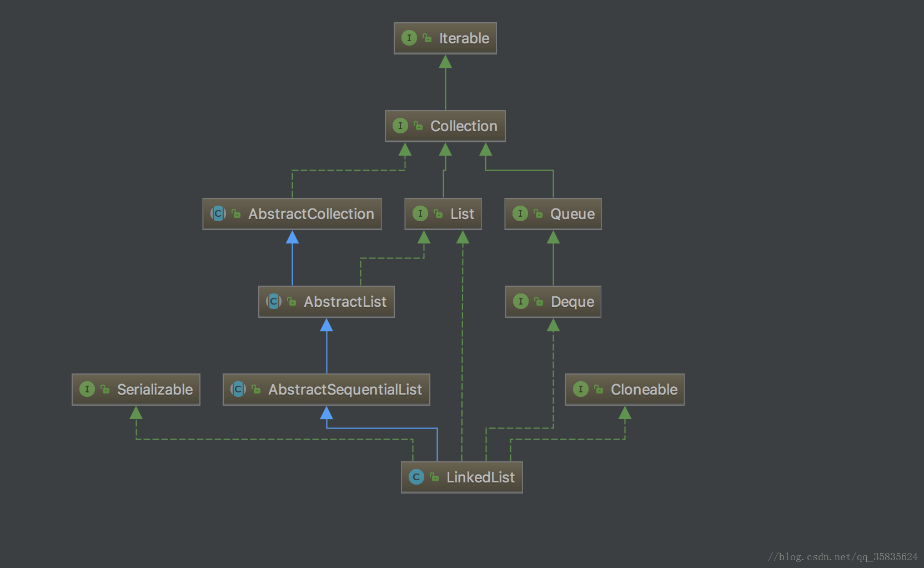Select the Serializable label text
This screenshot has width=924, height=568.
155,390
